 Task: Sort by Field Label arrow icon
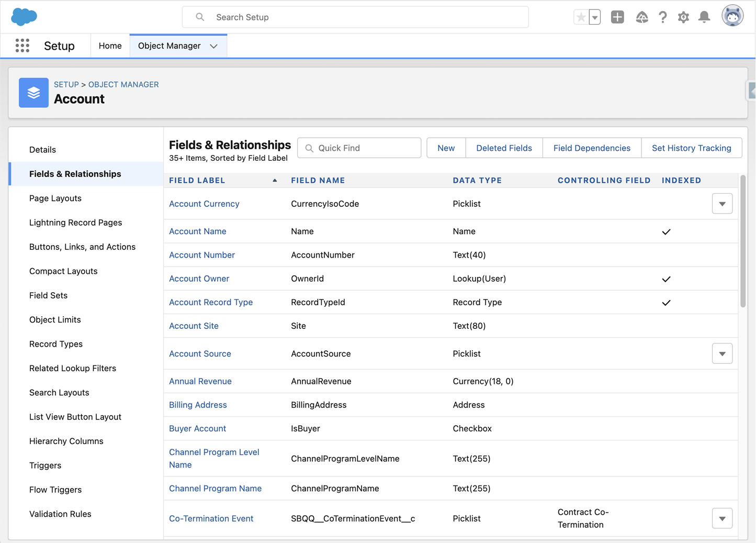[x=275, y=180]
